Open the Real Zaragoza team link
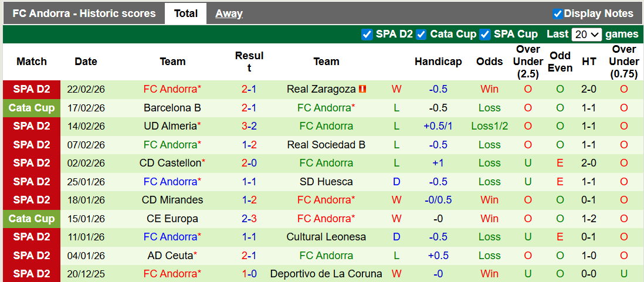Screen dimensions: 644x282 [321, 89]
